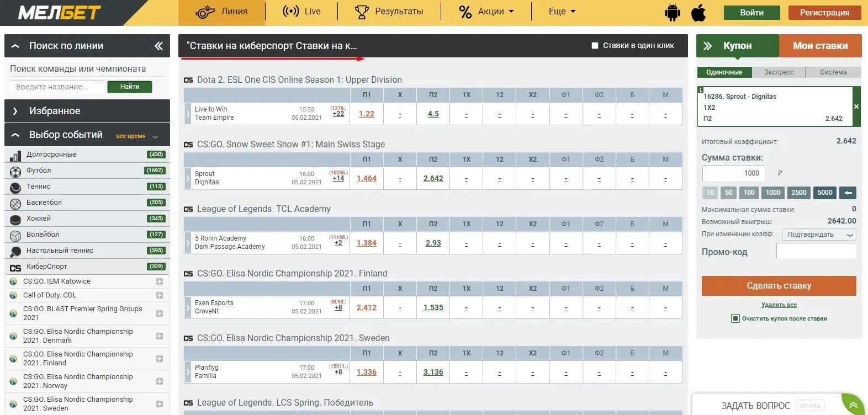Open the all-time period dropdown
Image resolution: width=868 pixels, height=415 pixels.
point(137,136)
